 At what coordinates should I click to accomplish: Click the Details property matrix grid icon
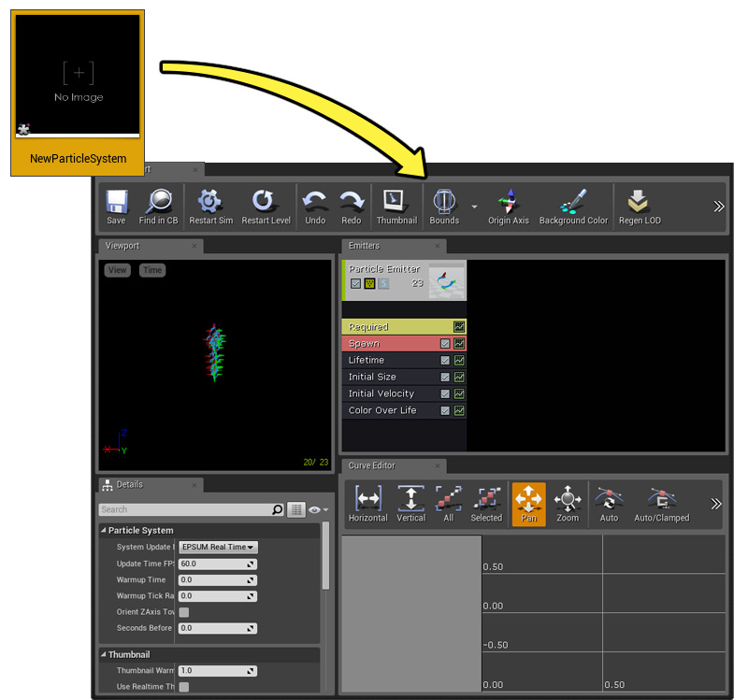pyautogui.click(x=296, y=509)
